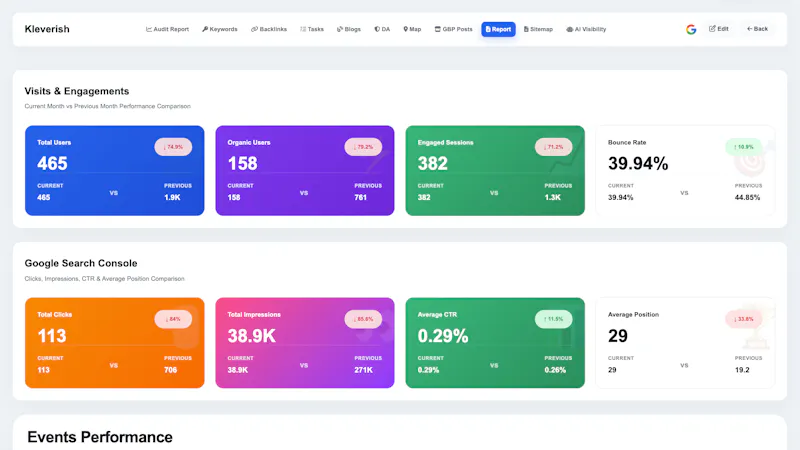Click the Total Users card value 465
Viewport: 800px width, 450px height.
click(52, 163)
